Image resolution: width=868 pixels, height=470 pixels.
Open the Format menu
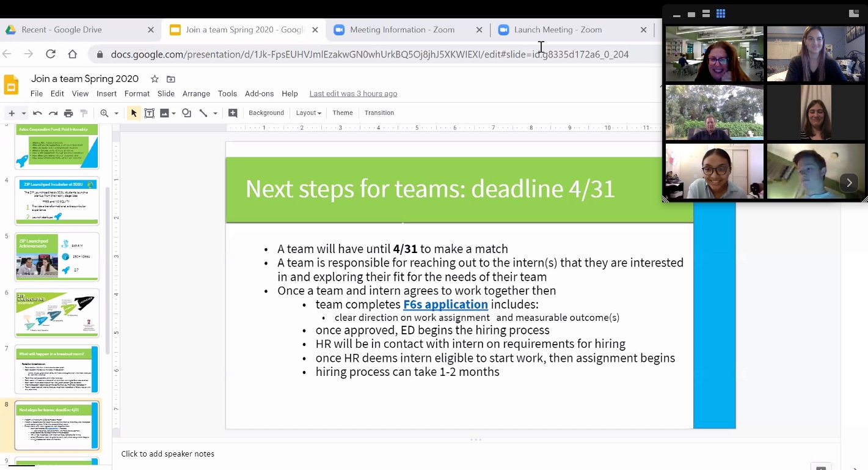point(137,94)
